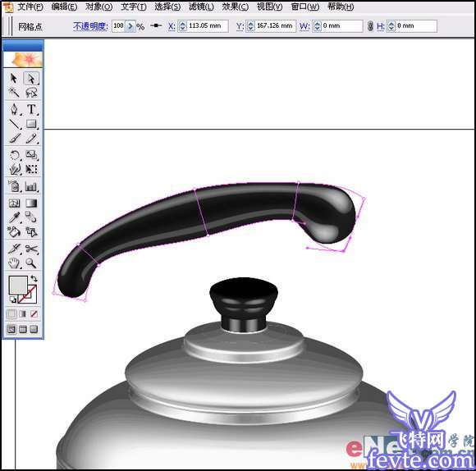This screenshot has width=476, height=471.
Task: Switch paint mode to Gradient
Action: [23, 313]
